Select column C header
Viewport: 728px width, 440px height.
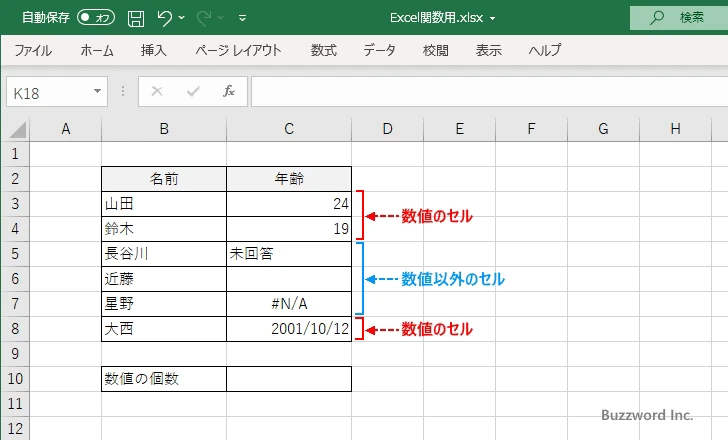(x=289, y=129)
